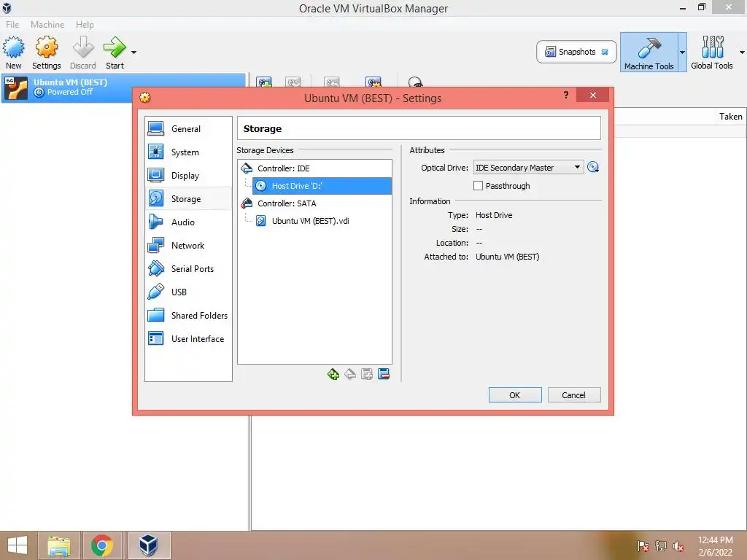Open Google Chrome from the taskbar
Image resolution: width=747 pixels, height=560 pixels.
point(102,545)
